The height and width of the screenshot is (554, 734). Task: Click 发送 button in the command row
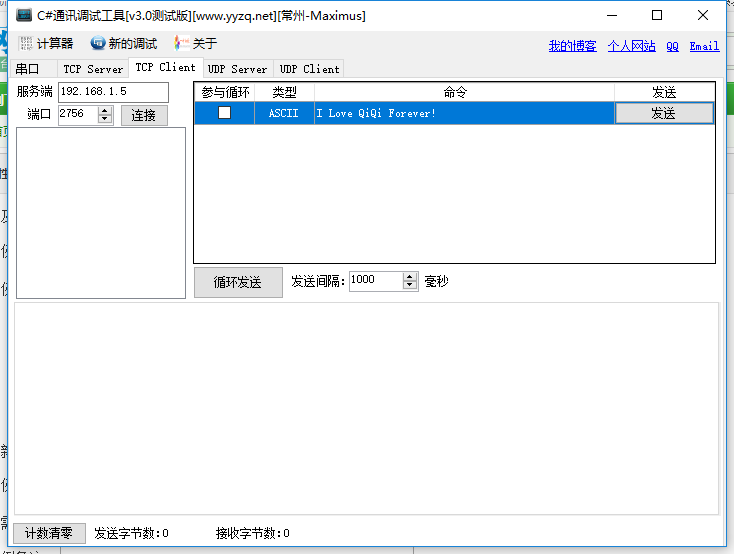pyautogui.click(x=664, y=113)
